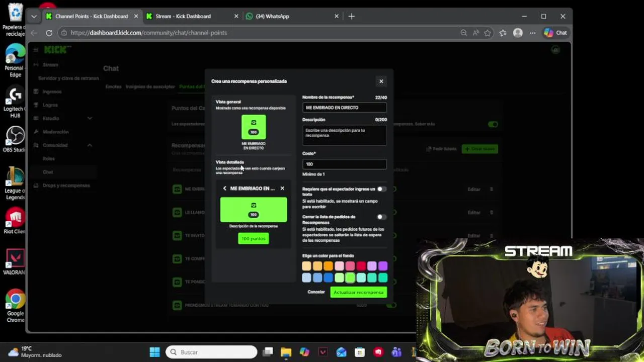Add this page to favorites with the star icon
This screenshot has width=644, height=362.
coord(488,33)
